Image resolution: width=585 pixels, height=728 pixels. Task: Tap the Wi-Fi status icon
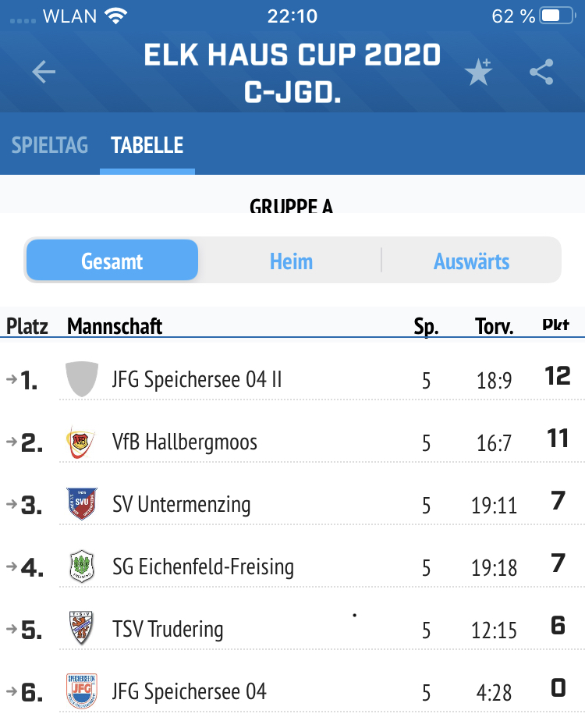pyautogui.click(x=116, y=16)
